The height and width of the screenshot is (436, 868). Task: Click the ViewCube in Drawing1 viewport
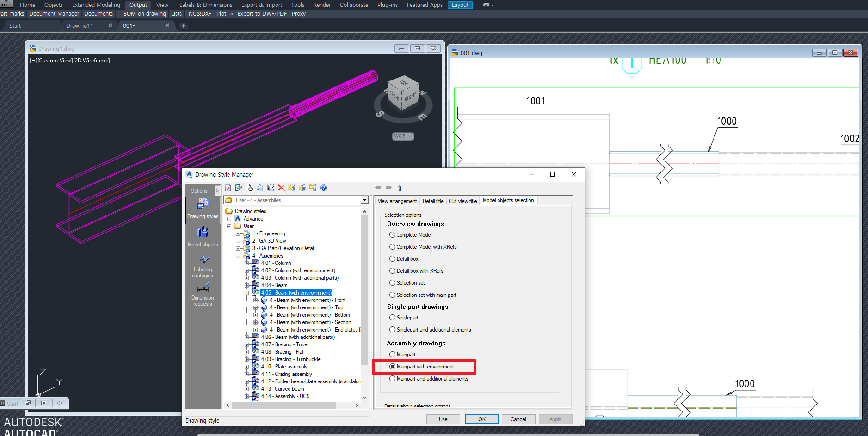point(403,93)
